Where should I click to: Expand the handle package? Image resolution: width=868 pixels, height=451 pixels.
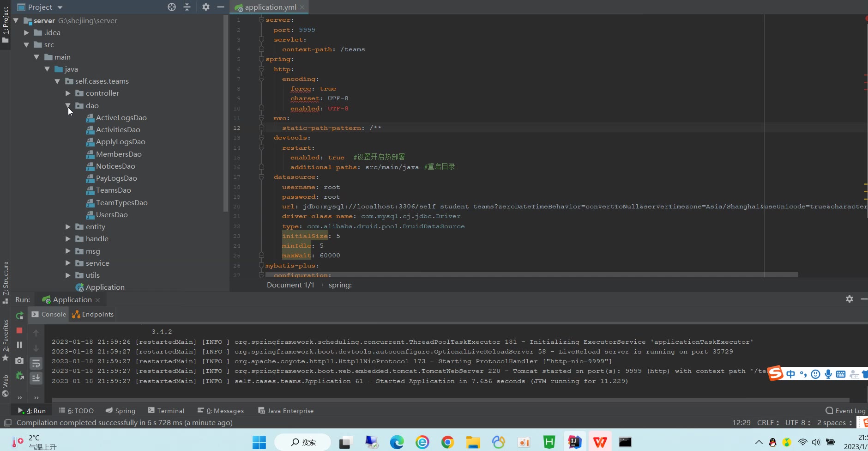click(68, 239)
